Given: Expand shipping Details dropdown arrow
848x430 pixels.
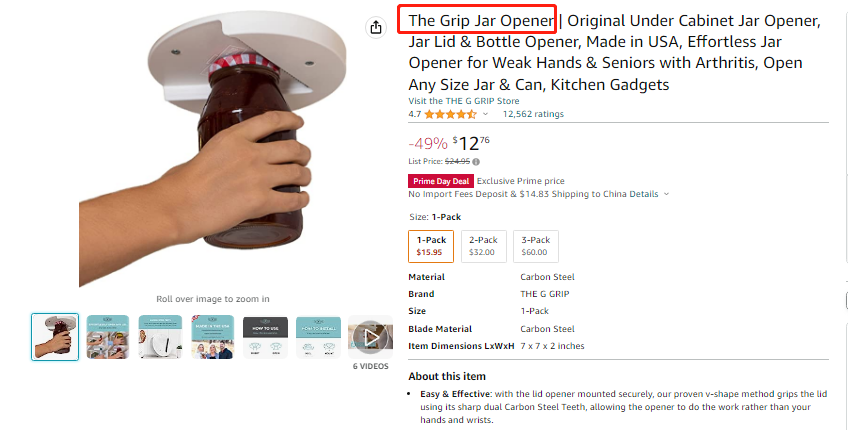Looking at the screenshot, I should click(667, 194).
